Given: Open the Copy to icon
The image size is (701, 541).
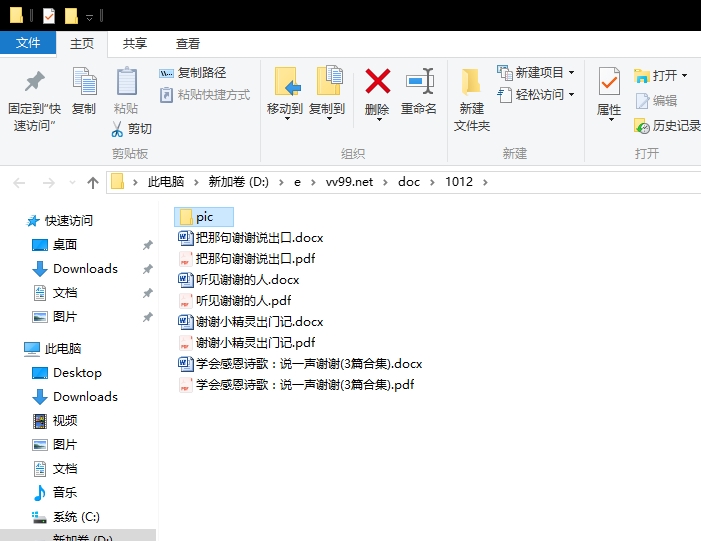Looking at the screenshot, I should pyautogui.click(x=329, y=80).
